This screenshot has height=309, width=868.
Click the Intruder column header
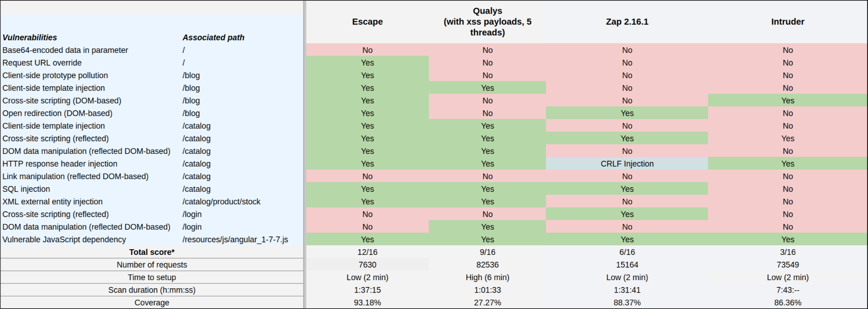click(788, 22)
